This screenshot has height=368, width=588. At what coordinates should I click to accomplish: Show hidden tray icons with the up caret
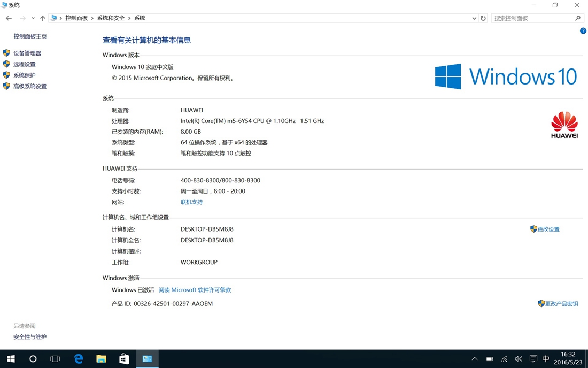click(x=474, y=359)
